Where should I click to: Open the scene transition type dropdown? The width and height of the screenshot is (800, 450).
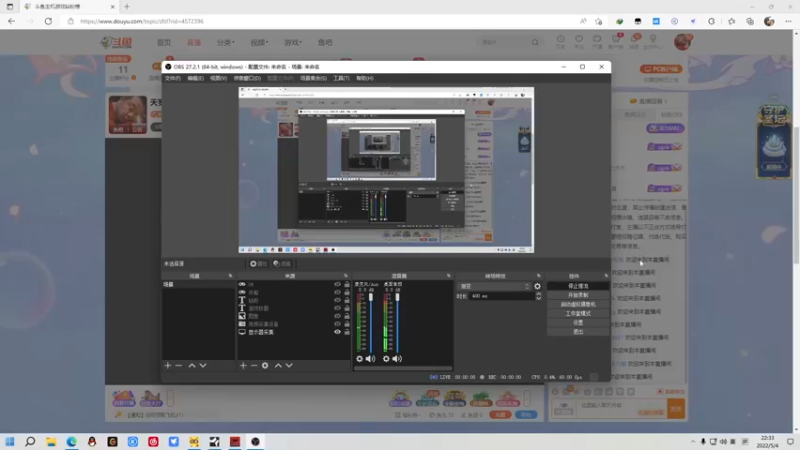click(494, 286)
